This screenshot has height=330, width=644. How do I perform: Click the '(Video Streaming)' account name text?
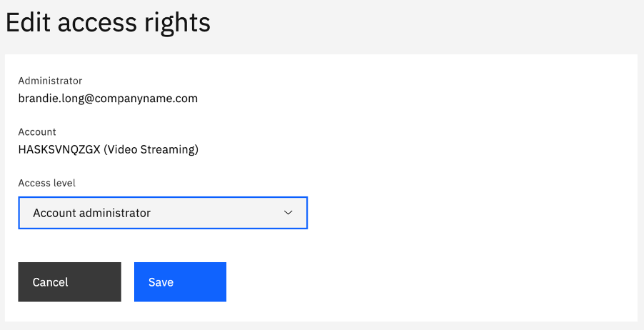[x=151, y=149]
